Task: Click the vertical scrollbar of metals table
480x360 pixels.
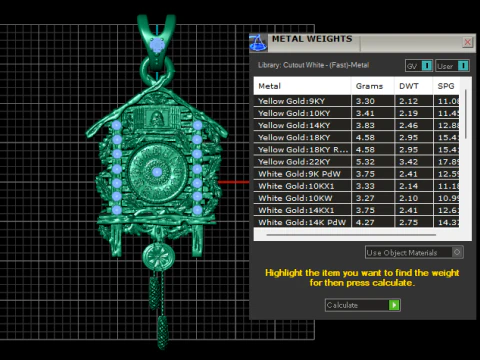Action: pyautogui.click(x=466, y=114)
